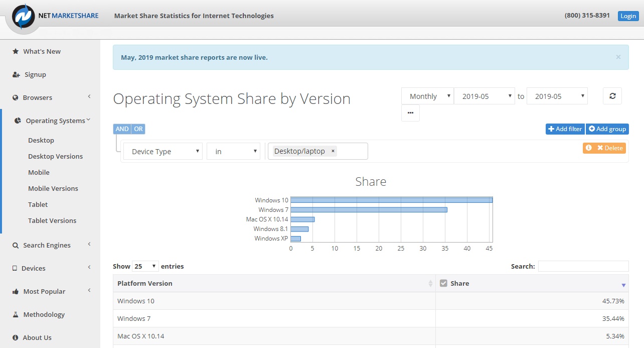Click the star icon beside What's New
This screenshot has height=348, width=644.
tap(16, 51)
